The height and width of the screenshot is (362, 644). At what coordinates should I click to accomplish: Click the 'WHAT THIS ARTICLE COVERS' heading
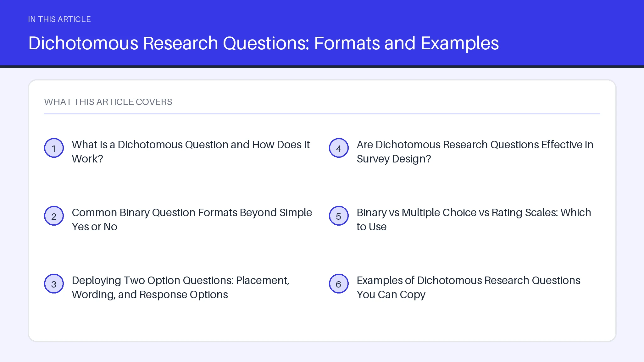(x=108, y=102)
